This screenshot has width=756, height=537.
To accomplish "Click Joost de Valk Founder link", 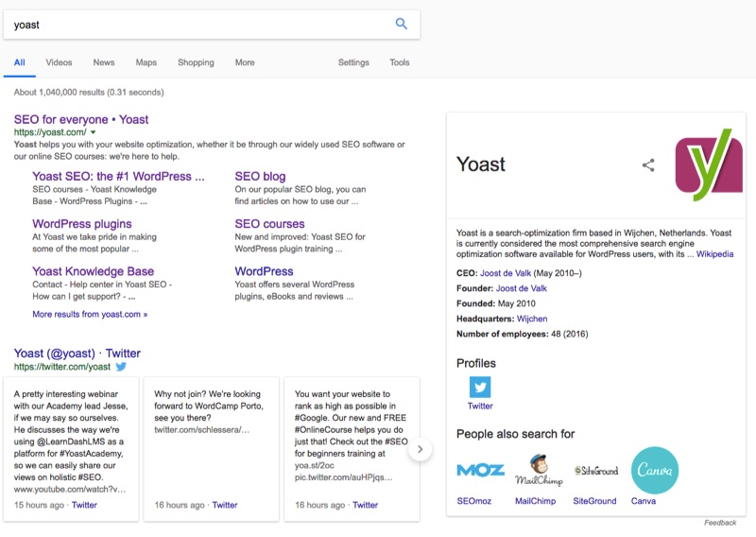I will (x=522, y=288).
